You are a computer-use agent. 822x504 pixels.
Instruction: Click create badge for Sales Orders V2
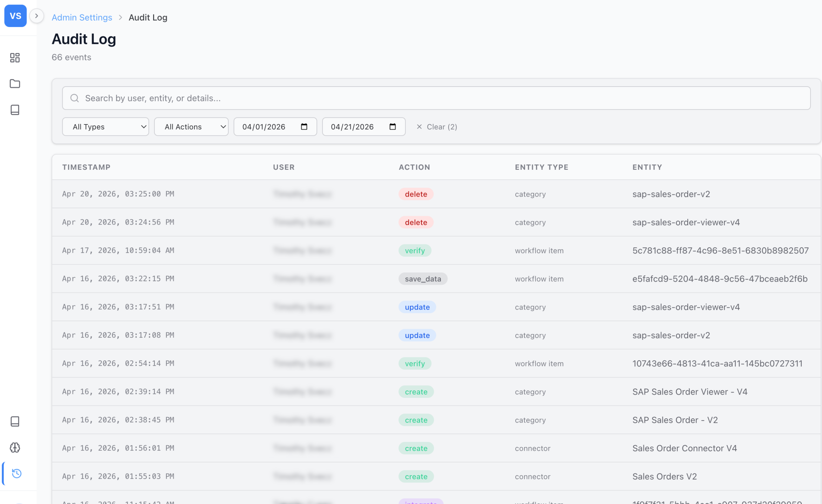click(x=416, y=476)
